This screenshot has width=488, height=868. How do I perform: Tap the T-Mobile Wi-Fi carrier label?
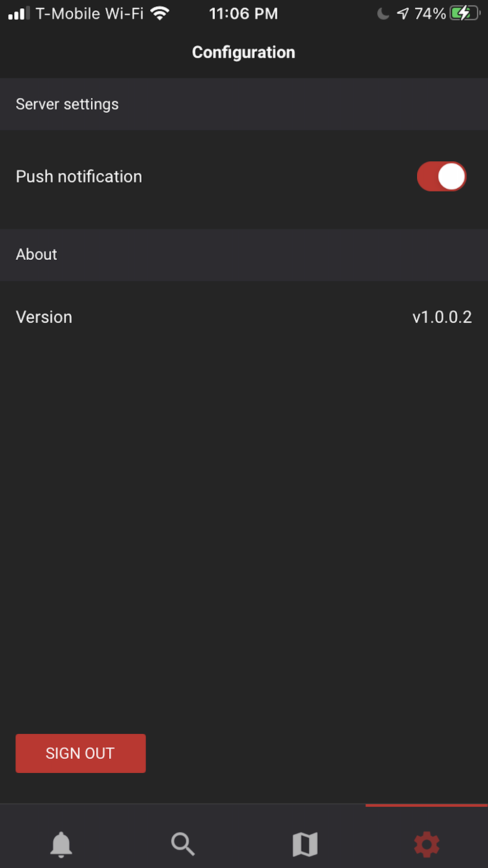click(90, 14)
